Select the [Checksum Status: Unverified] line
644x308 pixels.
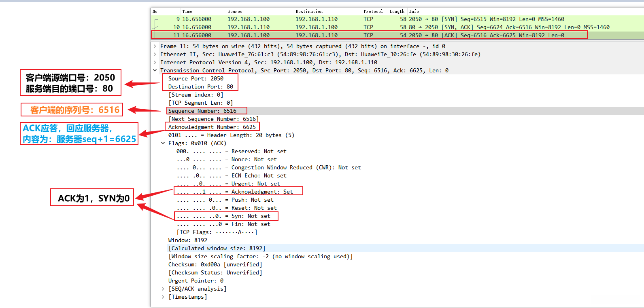215,273
